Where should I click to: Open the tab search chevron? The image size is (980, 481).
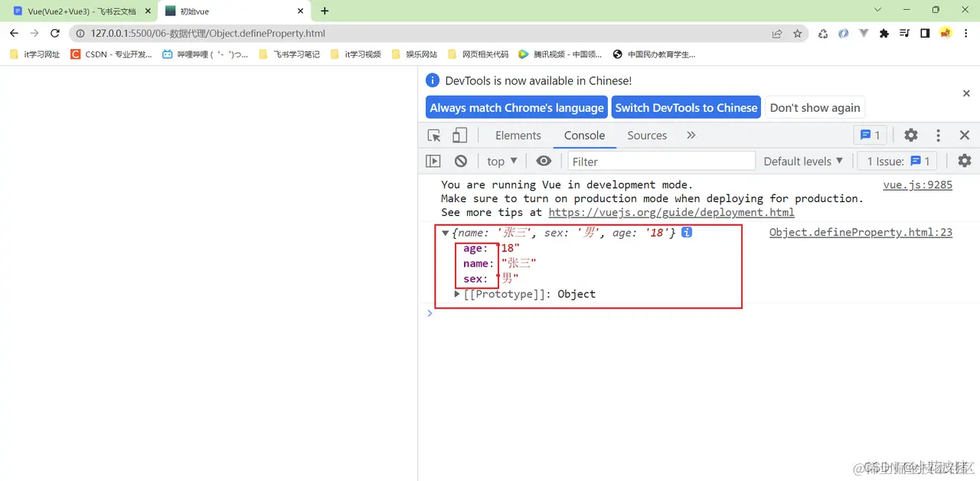coord(877,10)
